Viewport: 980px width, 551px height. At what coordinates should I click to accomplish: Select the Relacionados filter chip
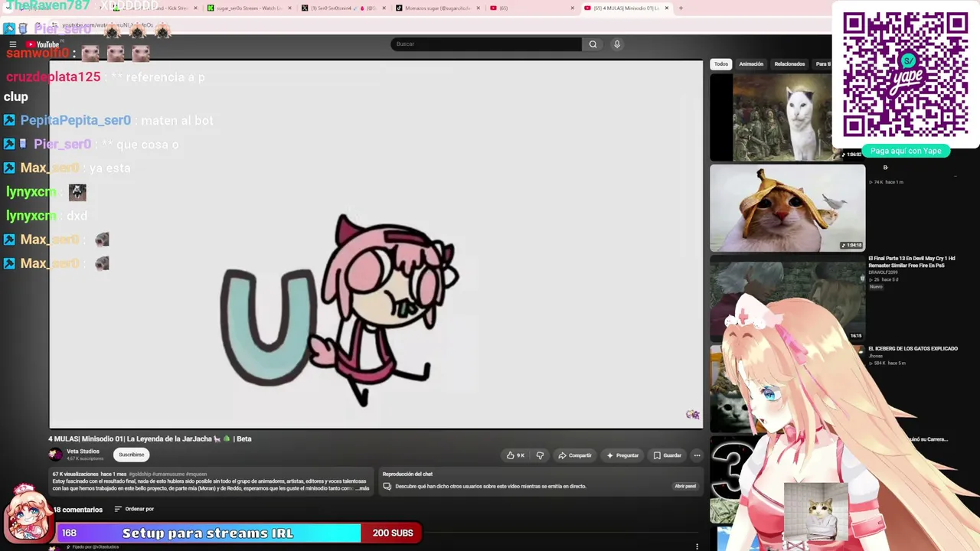click(x=789, y=64)
